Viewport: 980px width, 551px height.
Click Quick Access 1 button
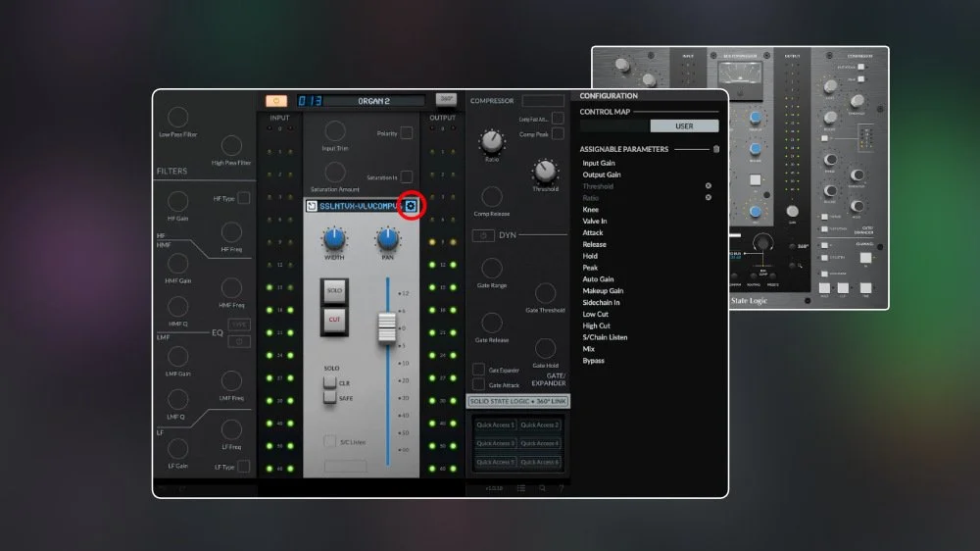(x=495, y=425)
